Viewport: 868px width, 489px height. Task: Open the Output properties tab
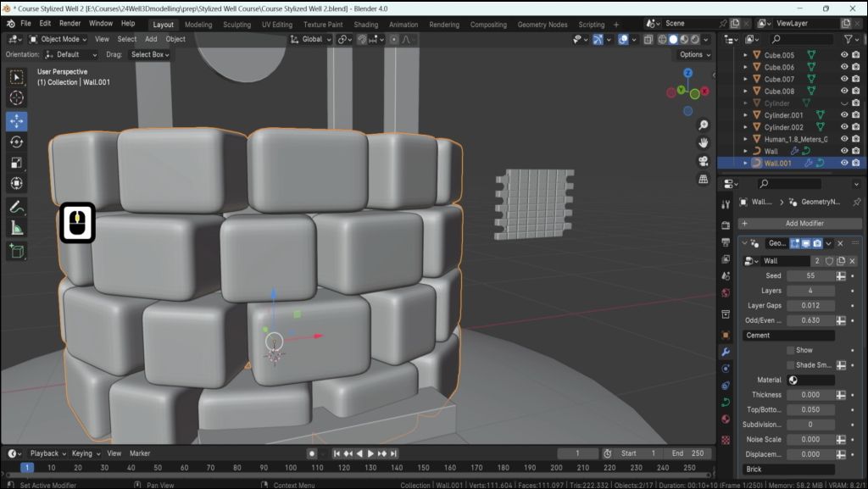[x=726, y=242]
